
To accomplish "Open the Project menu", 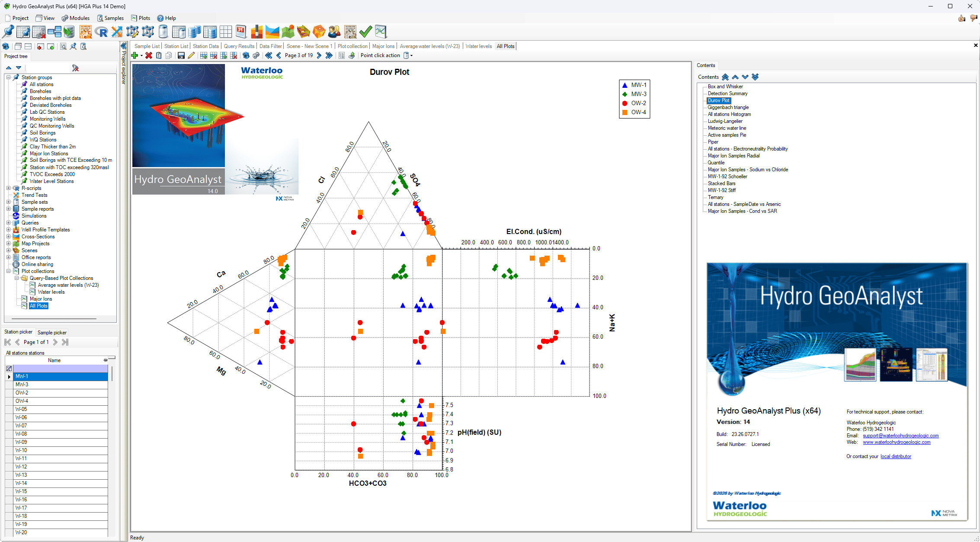I will pyautogui.click(x=17, y=18).
